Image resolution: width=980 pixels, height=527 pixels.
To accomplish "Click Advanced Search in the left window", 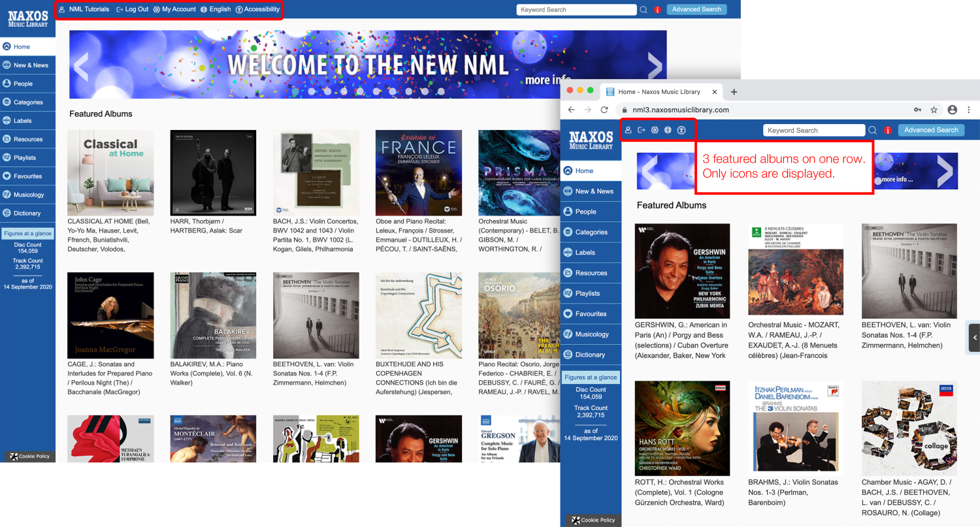I will coord(696,10).
